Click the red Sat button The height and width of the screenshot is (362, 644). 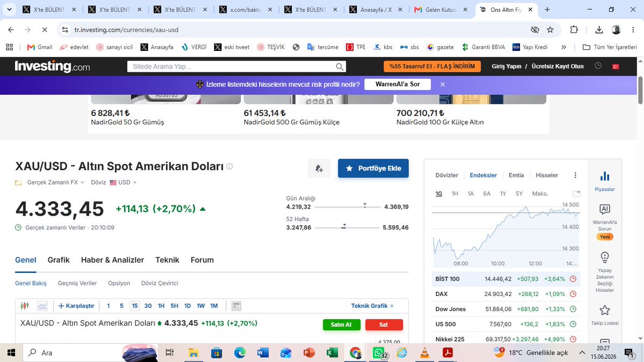(384, 324)
